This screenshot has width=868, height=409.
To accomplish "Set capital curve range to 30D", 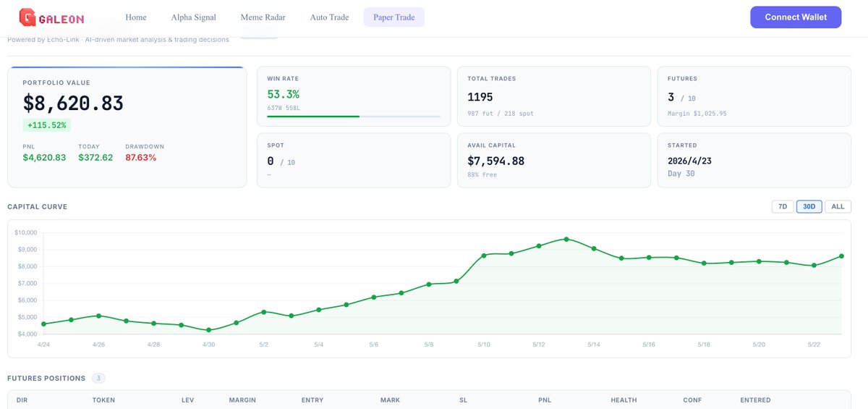I will click(x=809, y=206).
